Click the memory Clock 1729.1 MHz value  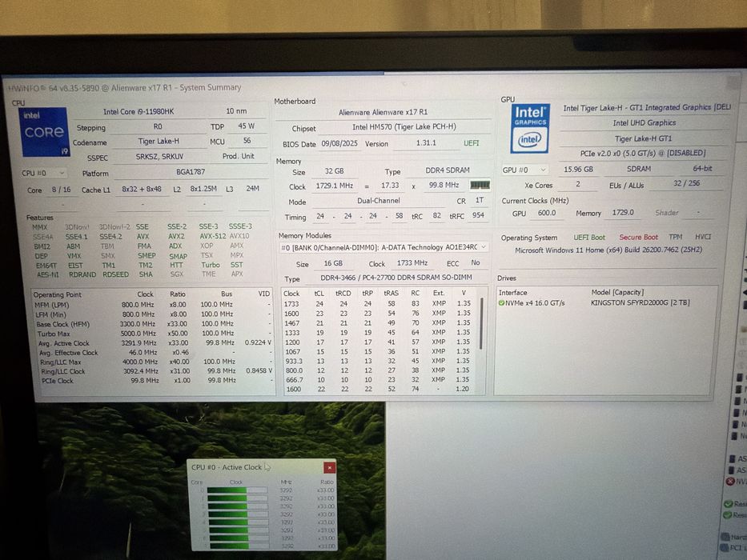335,186
